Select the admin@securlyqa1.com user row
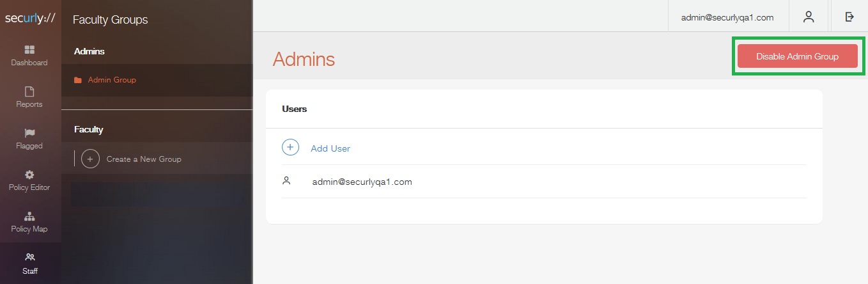The height and width of the screenshot is (284, 868). pos(544,182)
